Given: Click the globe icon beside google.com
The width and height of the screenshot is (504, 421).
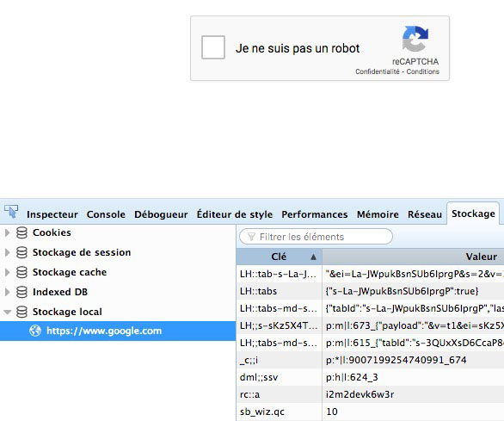Looking at the screenshot, I should point(35,331).
